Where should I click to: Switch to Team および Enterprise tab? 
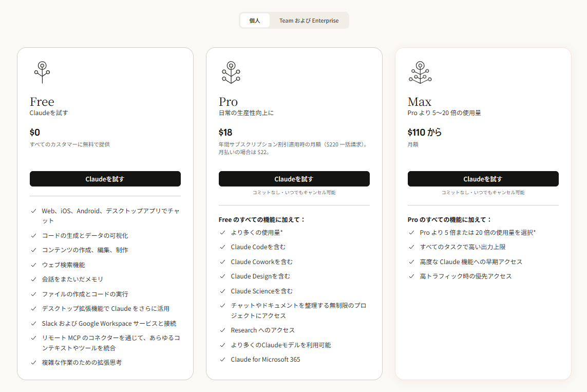[309, 21]
